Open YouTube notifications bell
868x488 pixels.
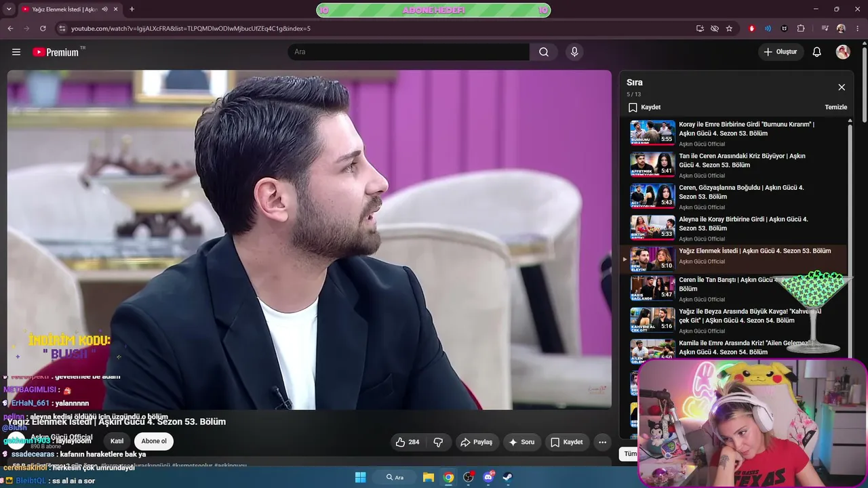(817, 52)
